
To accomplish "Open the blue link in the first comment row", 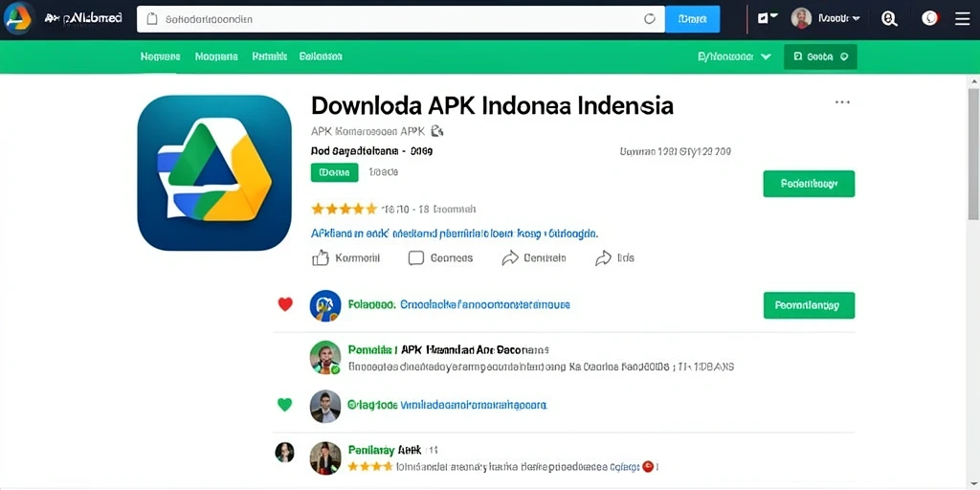I will tap(484, 305).
